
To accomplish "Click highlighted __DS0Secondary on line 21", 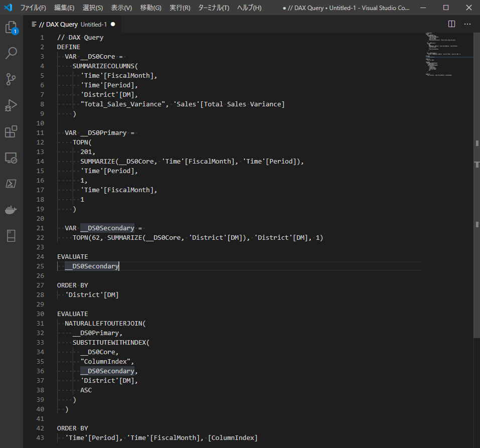I will tap(107, 228).
